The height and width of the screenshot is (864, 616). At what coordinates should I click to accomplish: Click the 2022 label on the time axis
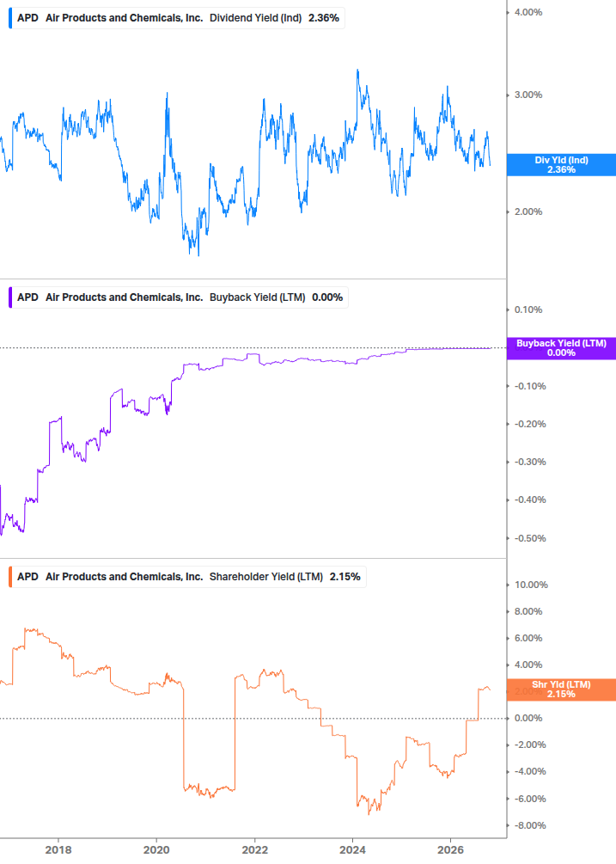click(x=255, y=850)
